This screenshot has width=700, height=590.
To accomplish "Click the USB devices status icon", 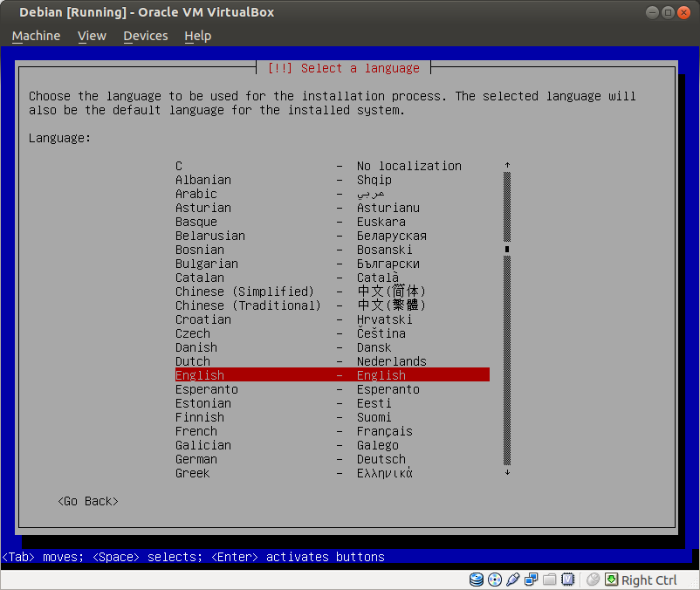I will pyautogui.click(x=513, y=580).
